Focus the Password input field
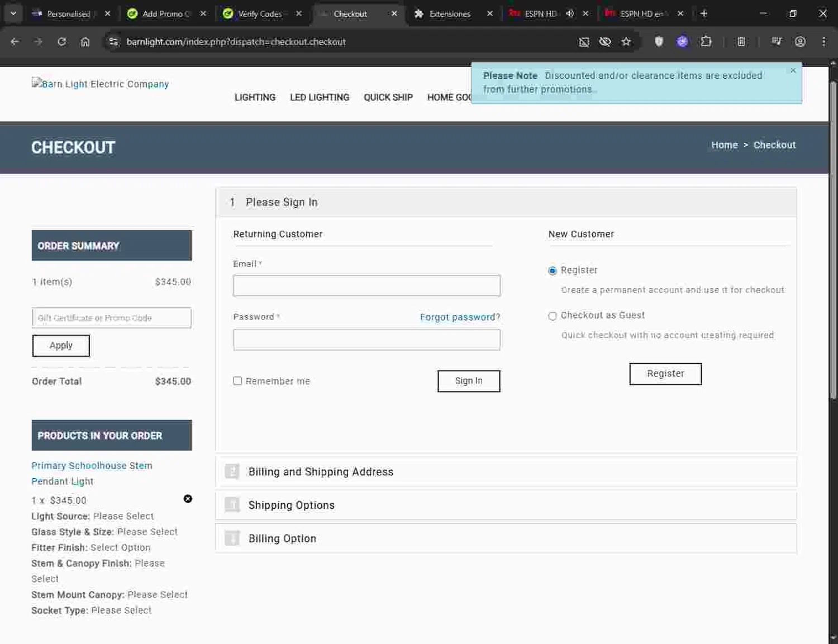 point(366,340)
